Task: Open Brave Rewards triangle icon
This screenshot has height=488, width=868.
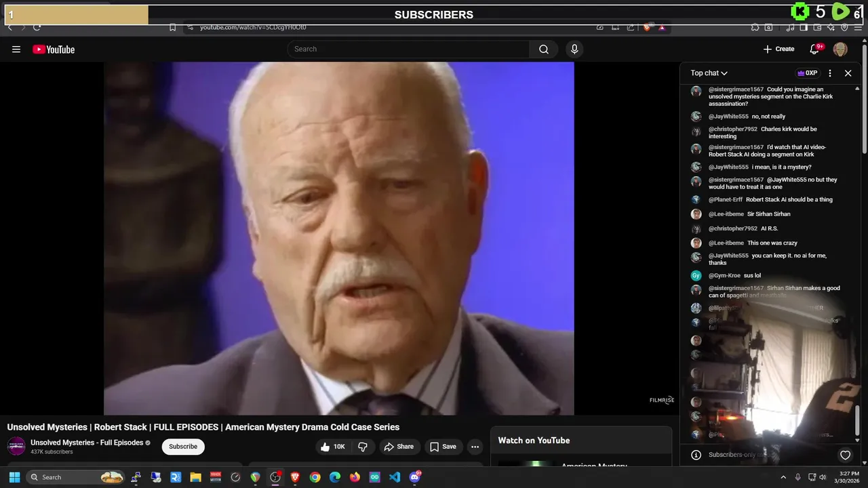Action: pos(662,28)
